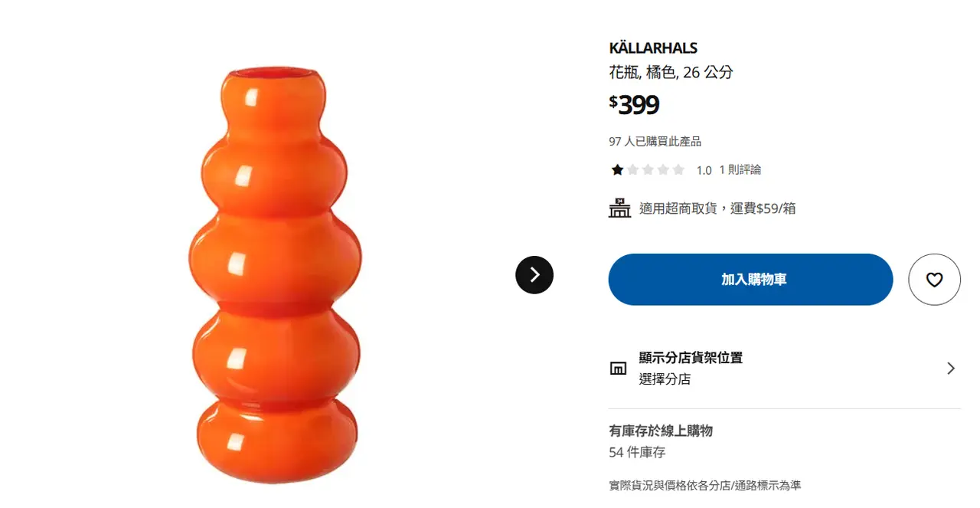Click the convenience store pickup icon
The image size is (980, 508).
[x=619, y=208]
